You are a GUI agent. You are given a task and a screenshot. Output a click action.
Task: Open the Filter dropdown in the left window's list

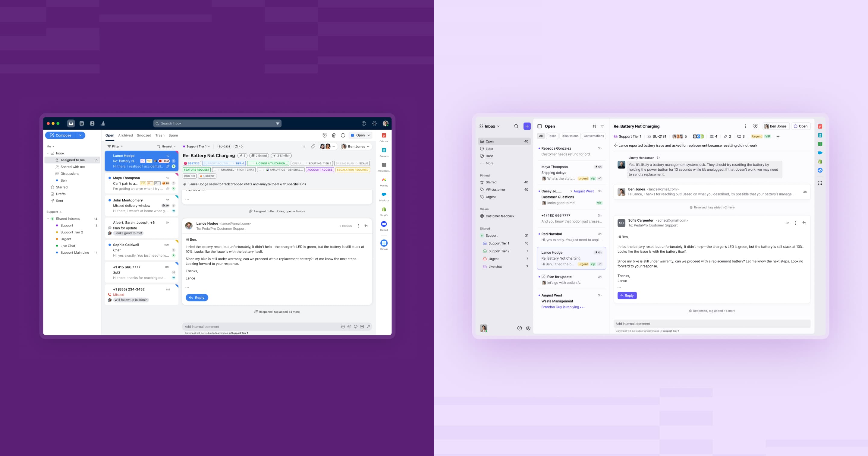point(115,146)
